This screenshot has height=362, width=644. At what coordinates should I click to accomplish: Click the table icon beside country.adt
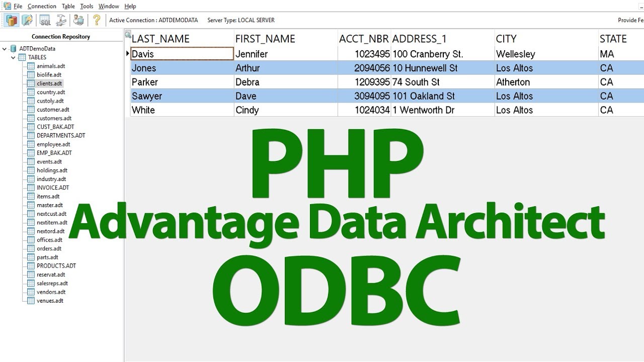coord(31,92)
